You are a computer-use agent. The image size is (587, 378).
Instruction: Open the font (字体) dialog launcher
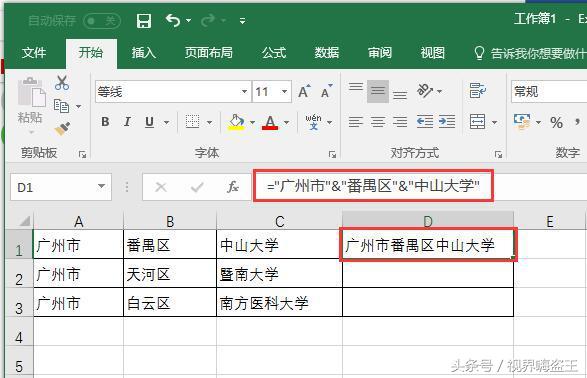(x=332, y=154)
